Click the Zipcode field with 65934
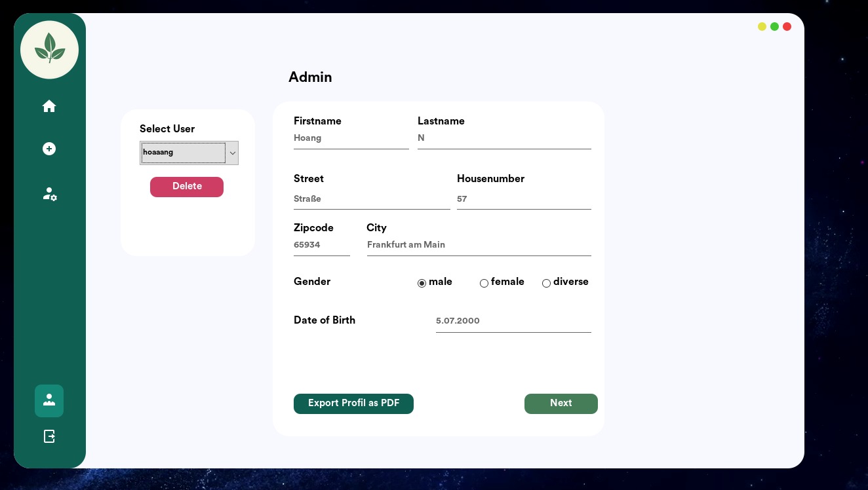 click(x=322, y=245)
